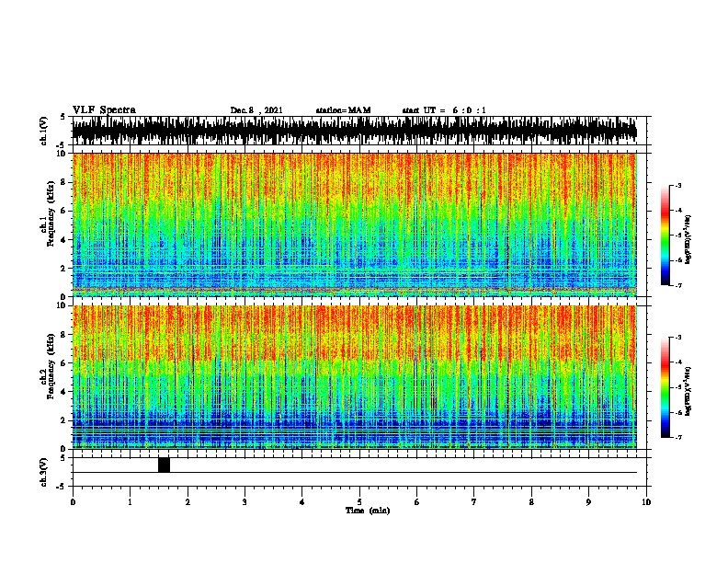Click time axis tick label "3" at the bottom
Image resolution: width=728 pixels, height=563 pixels.
[245, 502]
